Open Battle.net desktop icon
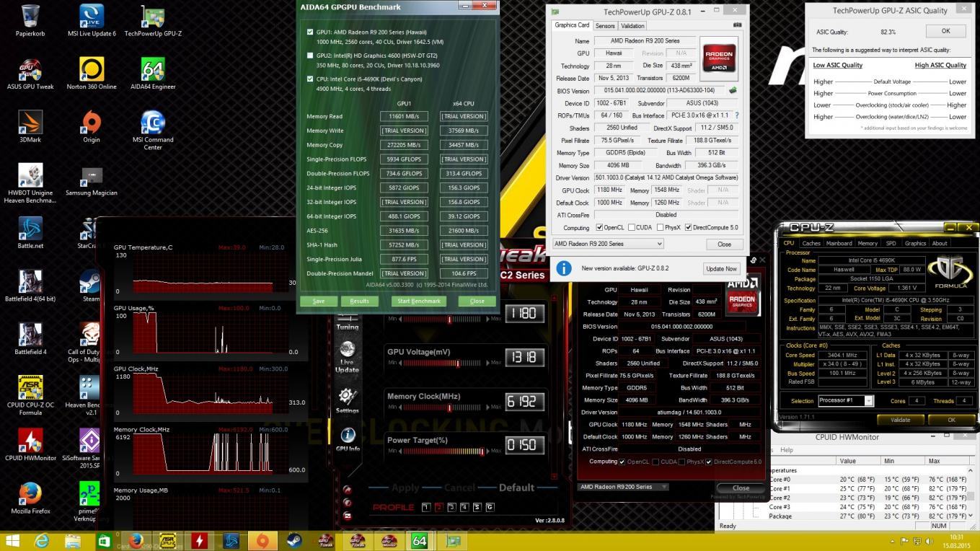 (30, 232)
